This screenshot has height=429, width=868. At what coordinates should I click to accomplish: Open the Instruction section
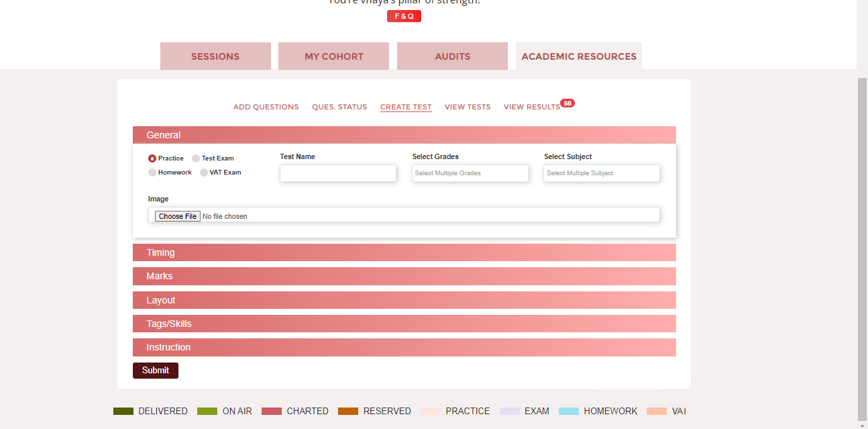(404, 347)
